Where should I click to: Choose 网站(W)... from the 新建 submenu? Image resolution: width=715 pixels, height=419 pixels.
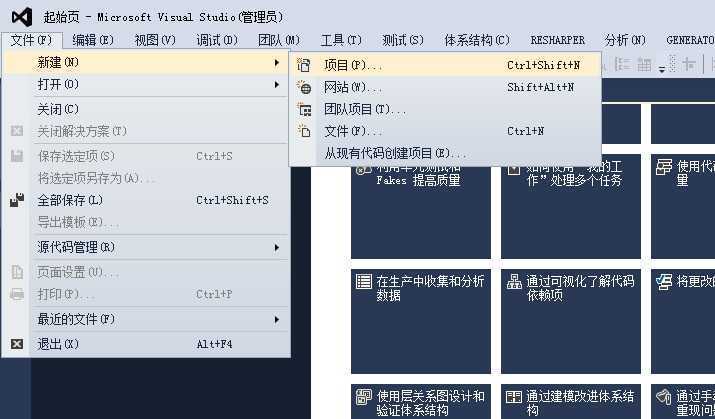[x=445, y=87]
